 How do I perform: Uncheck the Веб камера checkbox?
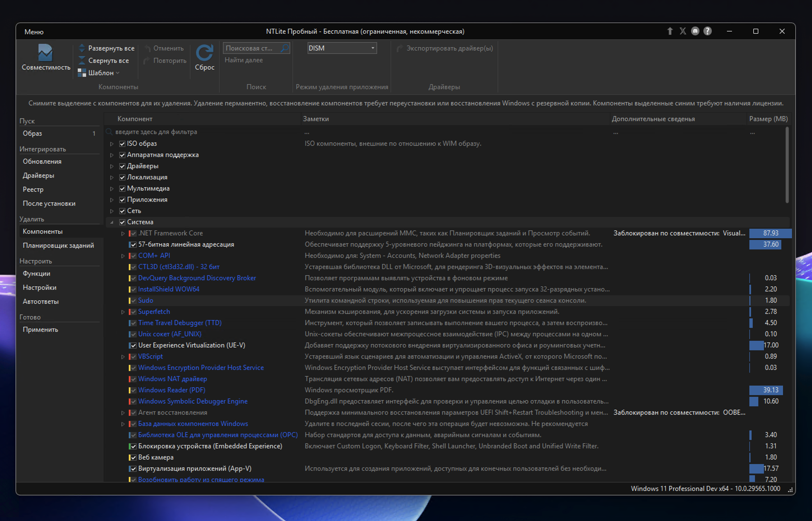pyautogui.click(x=134, y=457)
